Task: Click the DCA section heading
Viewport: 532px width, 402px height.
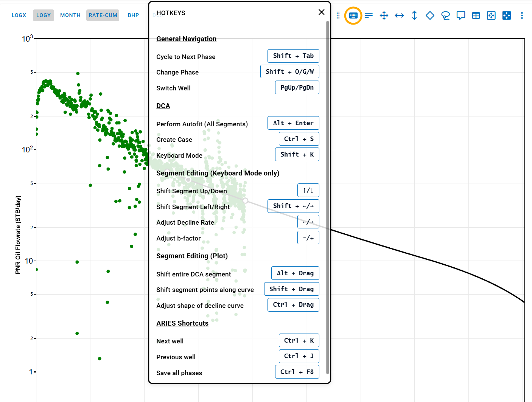Action: click(163, 106)
